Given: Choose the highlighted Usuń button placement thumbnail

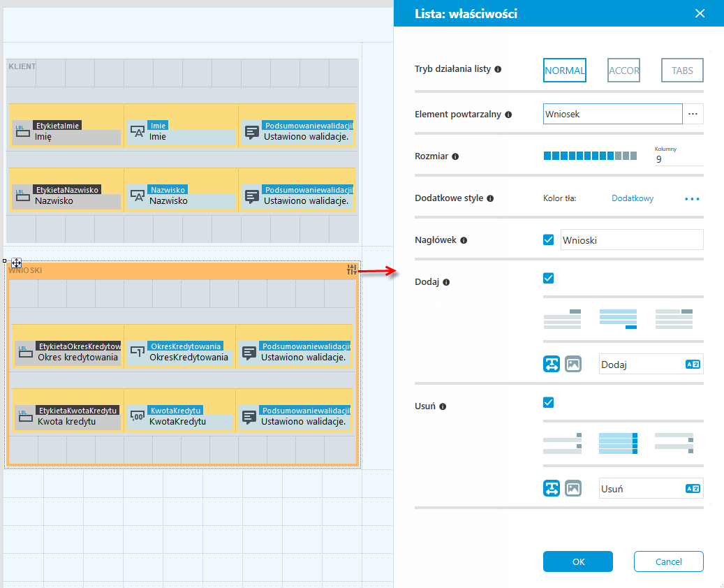Looking at the screenshot, I should click(x=618, y=443).
